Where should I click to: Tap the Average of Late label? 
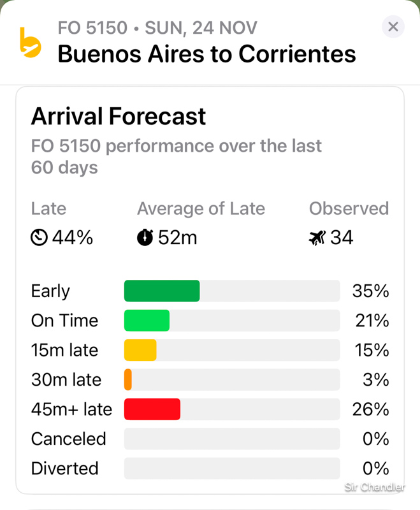coord(201,208)
